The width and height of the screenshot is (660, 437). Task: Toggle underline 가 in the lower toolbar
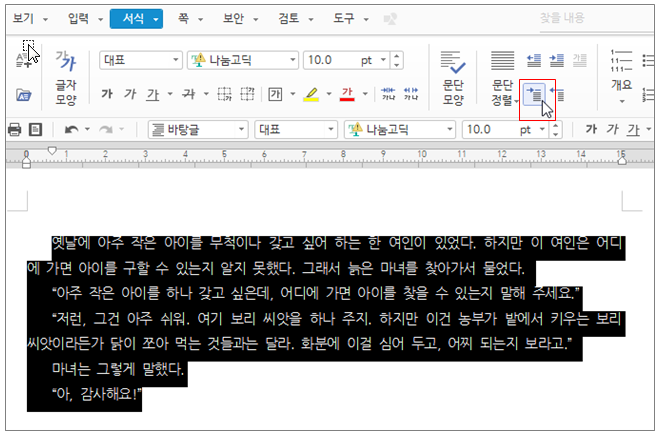click(x=633, y=130)
